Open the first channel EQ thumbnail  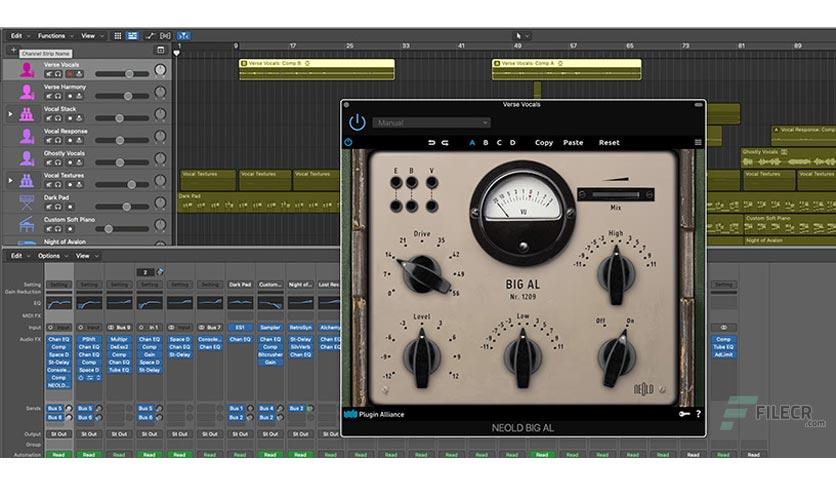(59, 303)
